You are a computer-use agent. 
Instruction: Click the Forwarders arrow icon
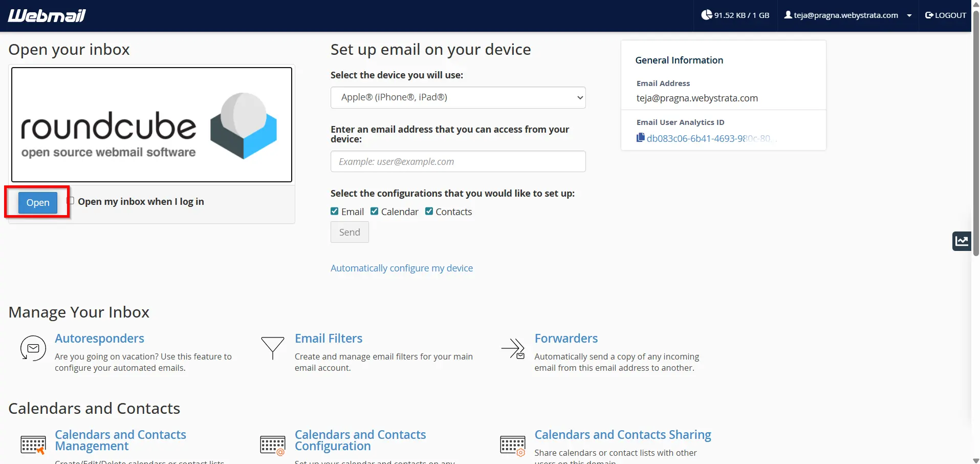(513, 349)
